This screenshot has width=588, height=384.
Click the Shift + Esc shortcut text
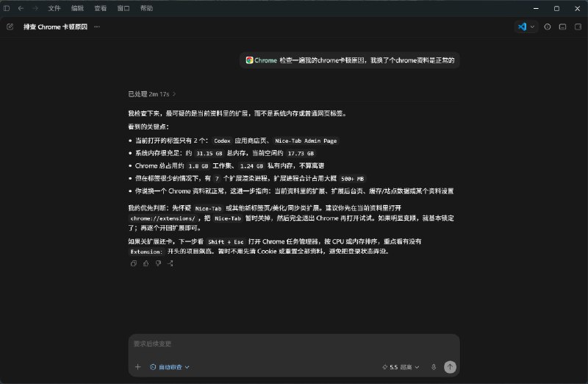tap(226, 242)
